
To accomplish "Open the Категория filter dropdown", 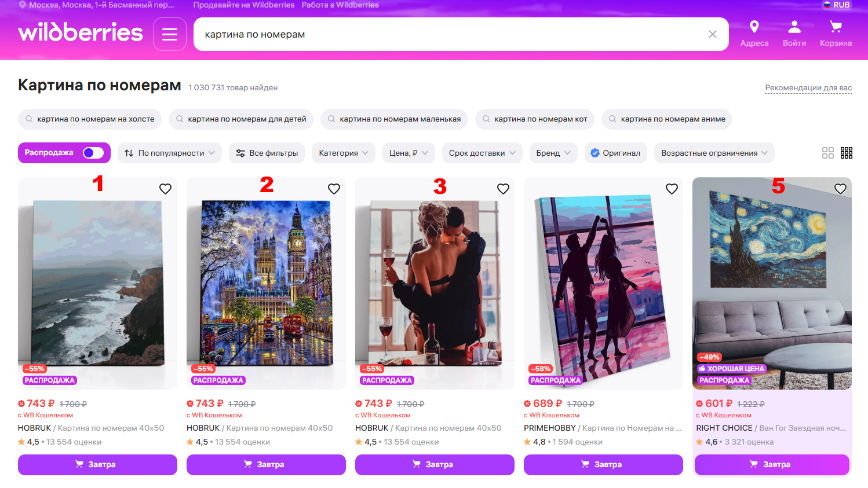I will [x=344, y=153].
